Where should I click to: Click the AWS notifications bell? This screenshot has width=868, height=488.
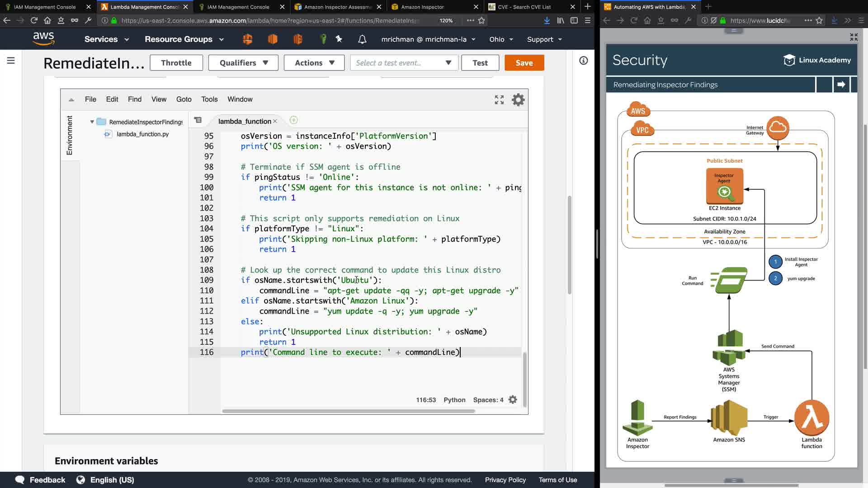tap(362, 39)
